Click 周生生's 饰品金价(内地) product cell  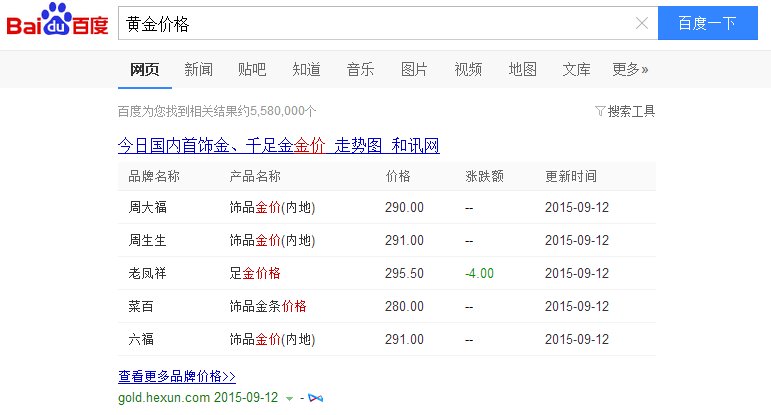click(272, 240)
